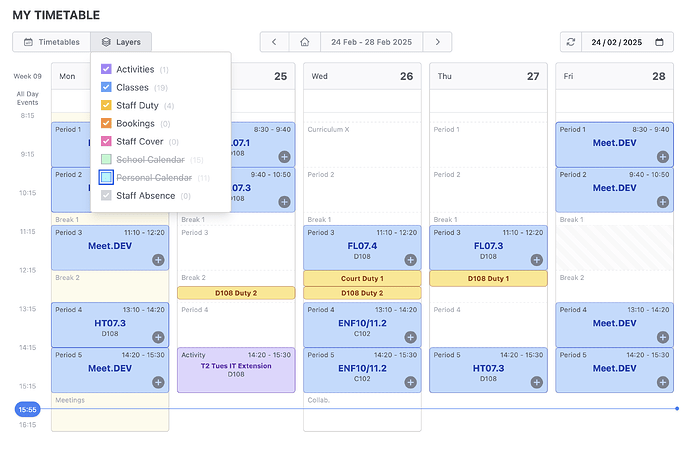Click plus icon on Thursday FL07.3 class

pos(536,260)
